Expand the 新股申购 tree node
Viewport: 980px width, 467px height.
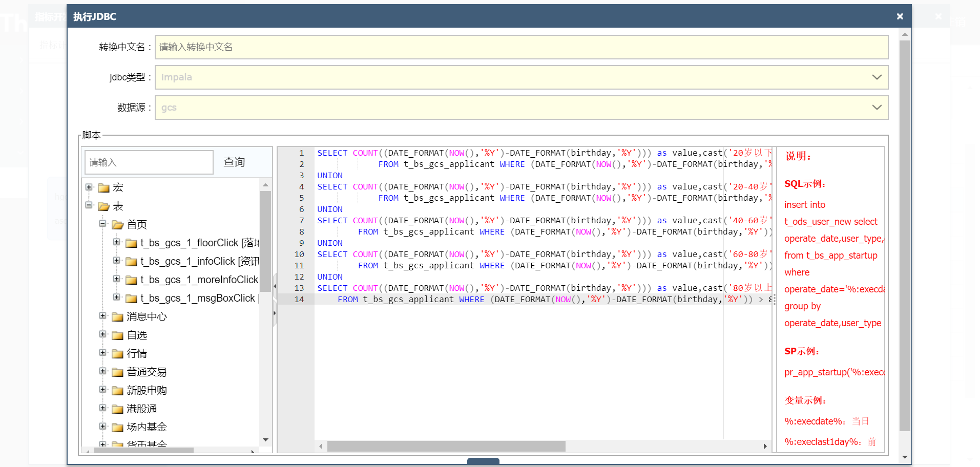[x=103, y=390]
